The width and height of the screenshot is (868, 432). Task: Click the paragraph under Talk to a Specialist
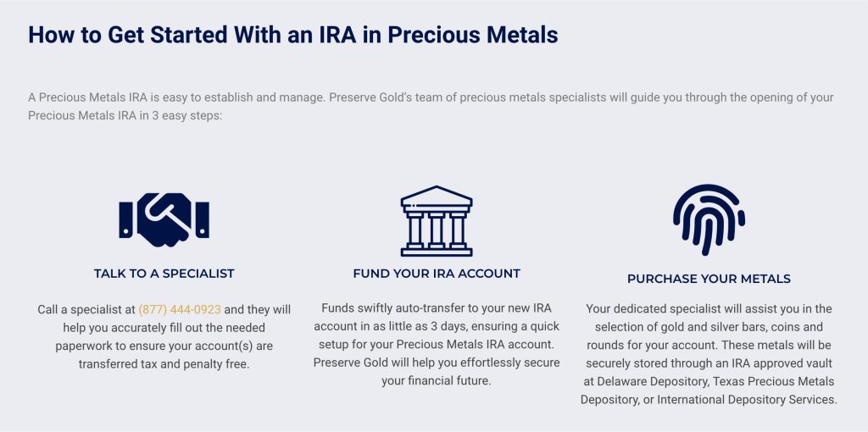[x=164, y=337]
